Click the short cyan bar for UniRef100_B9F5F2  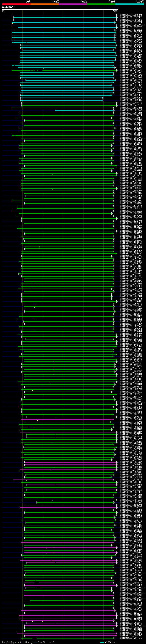tap(62, 98)
